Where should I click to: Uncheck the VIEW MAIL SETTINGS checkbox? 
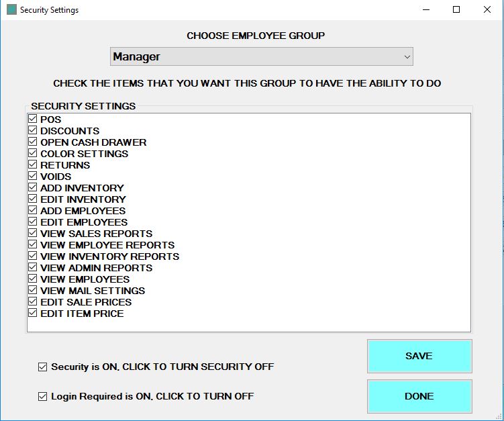32,291
